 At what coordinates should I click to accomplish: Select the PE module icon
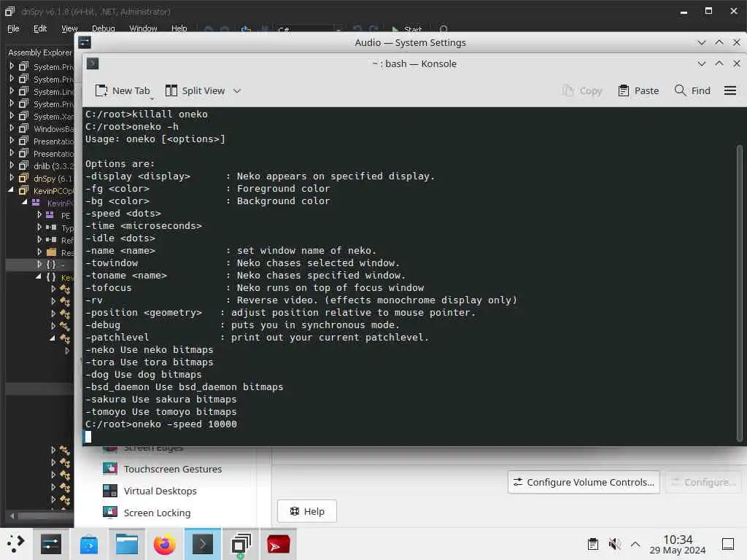coord(50,215)
